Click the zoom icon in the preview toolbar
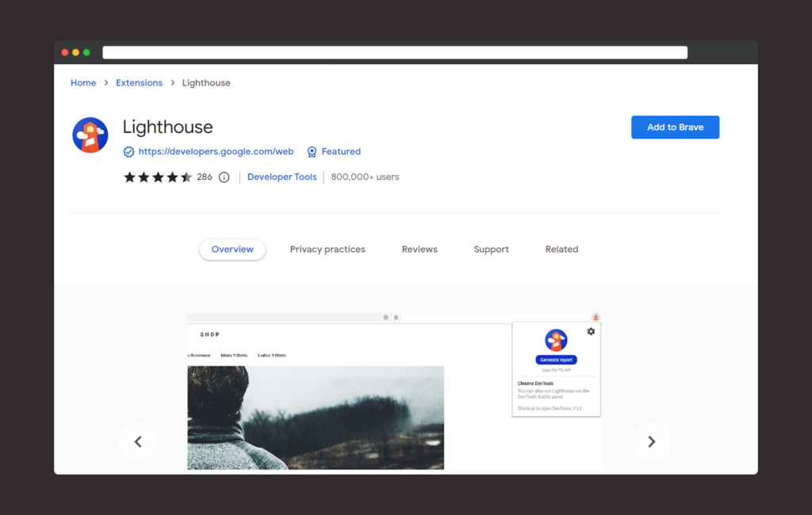812x515 pixels. coord(386,317)
